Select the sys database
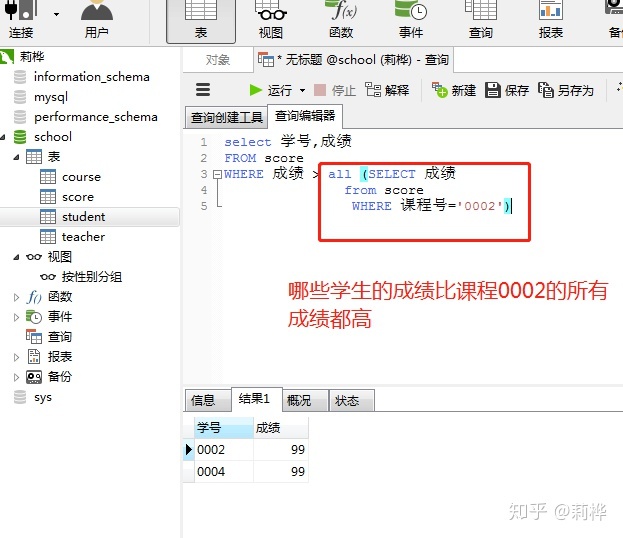The height and width of the screenshot is (538, 623). [43, 397]
